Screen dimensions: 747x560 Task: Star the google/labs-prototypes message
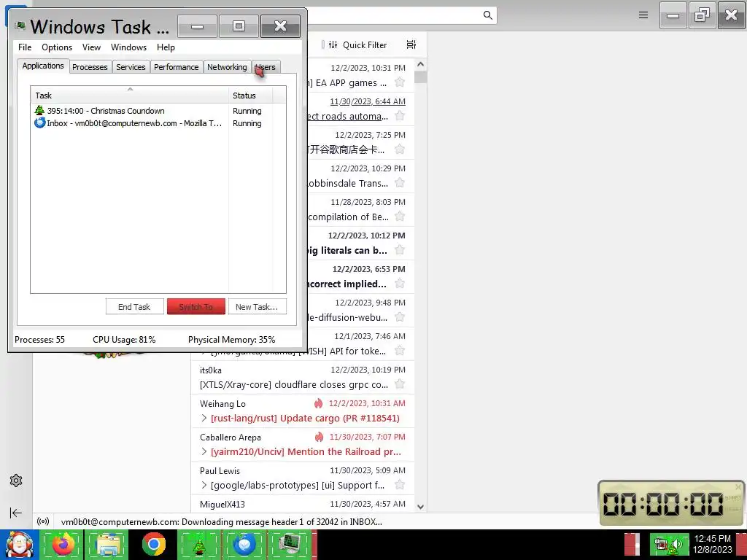(400, 485)
